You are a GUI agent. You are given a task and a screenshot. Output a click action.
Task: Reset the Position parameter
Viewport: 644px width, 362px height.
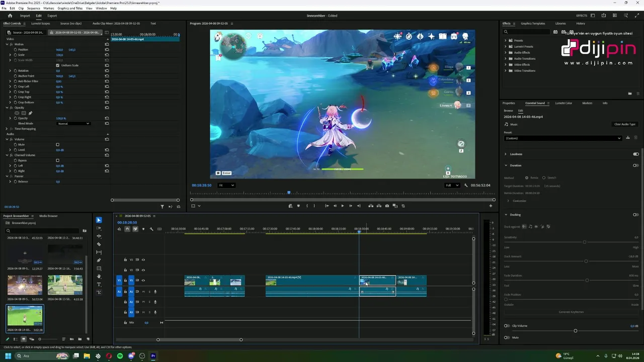(x=107, y=50)
